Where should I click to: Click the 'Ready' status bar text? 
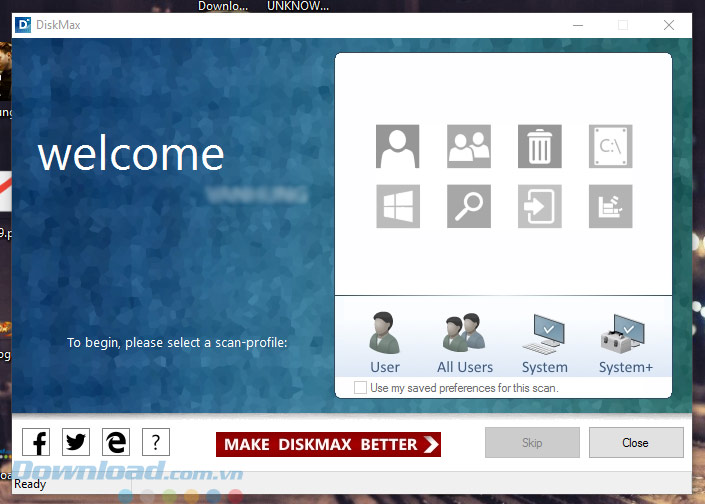(x=30, y=484)
